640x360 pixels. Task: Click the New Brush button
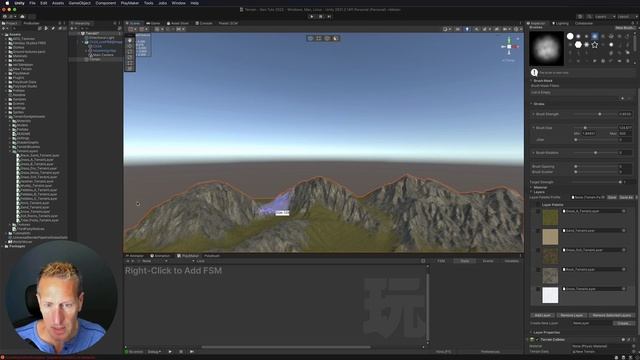(x=625, y=28)
